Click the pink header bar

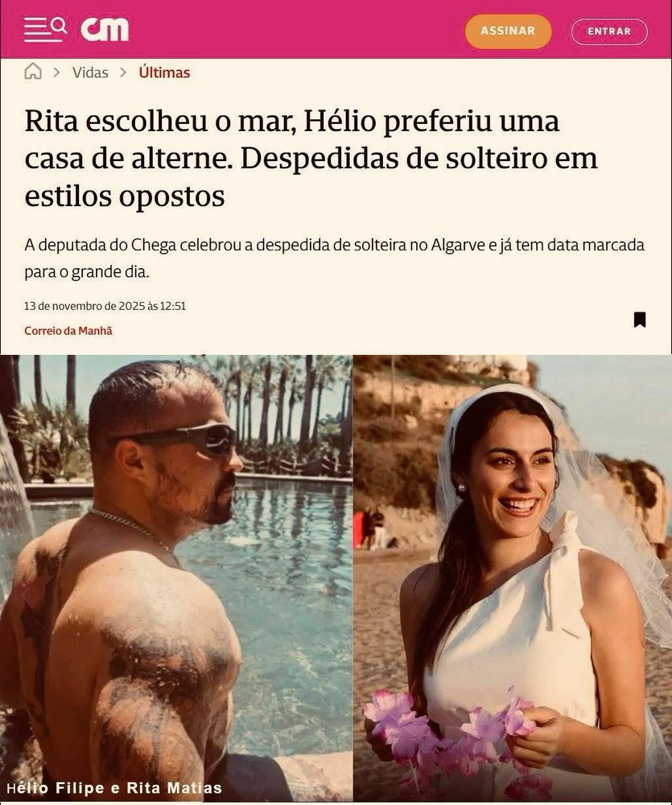pyautogui.click(x=336, y=29)
